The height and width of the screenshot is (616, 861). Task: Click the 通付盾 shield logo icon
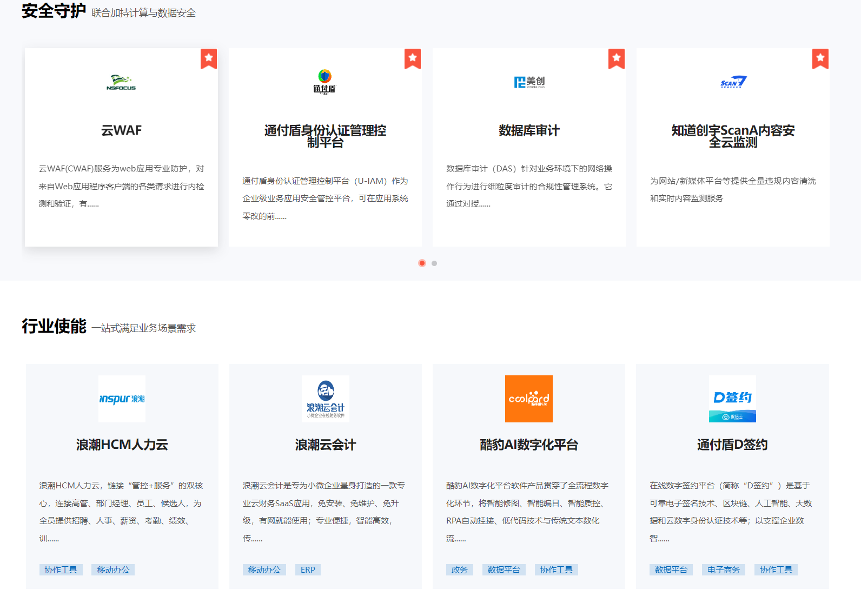pyautogui.click(x=324, y=82)
